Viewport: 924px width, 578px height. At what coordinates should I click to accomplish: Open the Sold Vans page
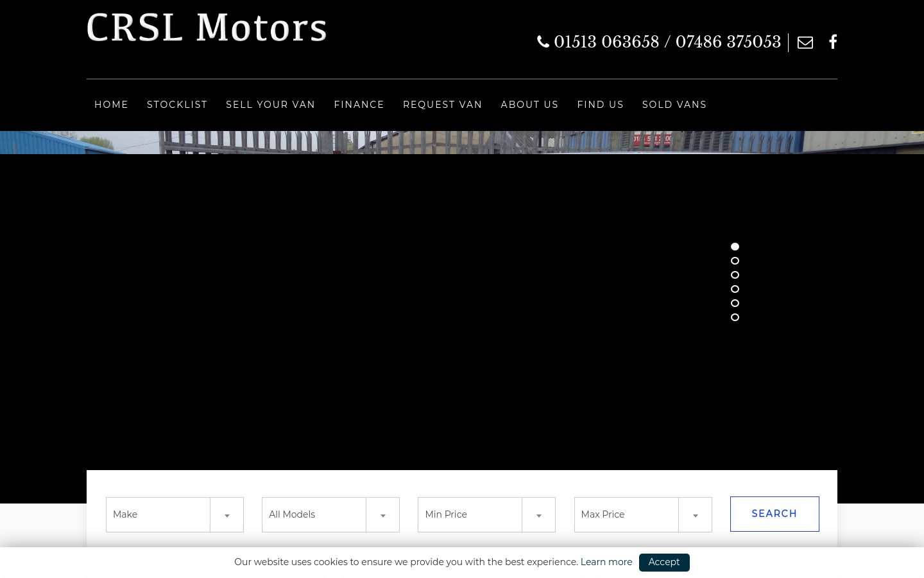tap(674, 105)
